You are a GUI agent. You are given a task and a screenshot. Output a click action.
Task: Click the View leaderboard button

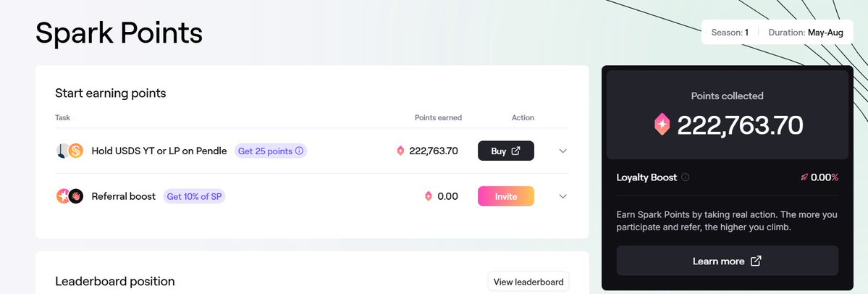tap(528, 282)
